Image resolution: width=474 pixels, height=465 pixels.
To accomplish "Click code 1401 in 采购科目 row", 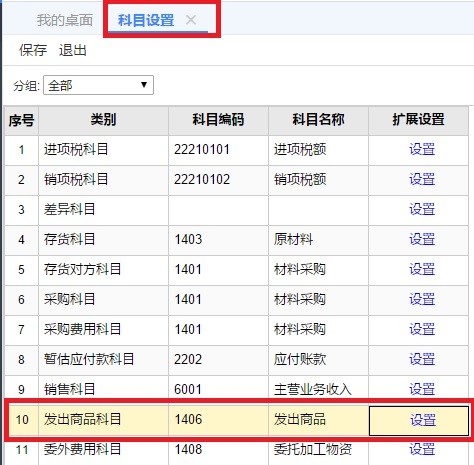I will pyautogui.click(x=188, y=299).
